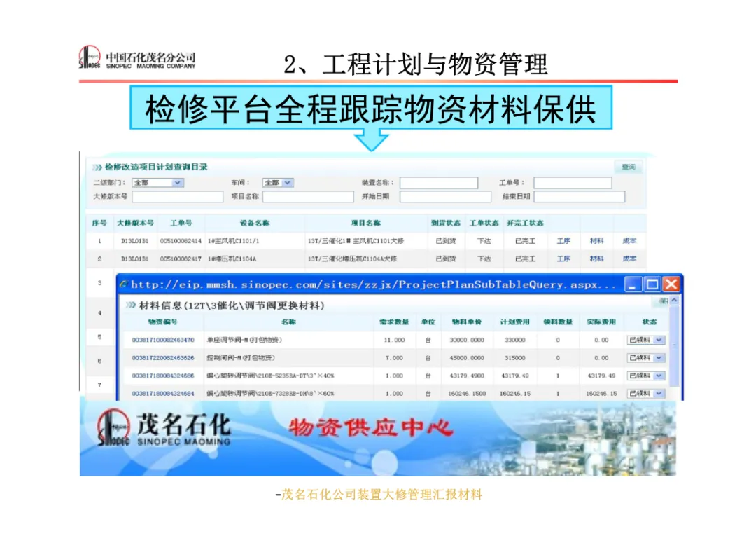Viewport: 756px width, 536px height.
Task: Click the 工单状态 column header
Action: [x=484, y=223]
